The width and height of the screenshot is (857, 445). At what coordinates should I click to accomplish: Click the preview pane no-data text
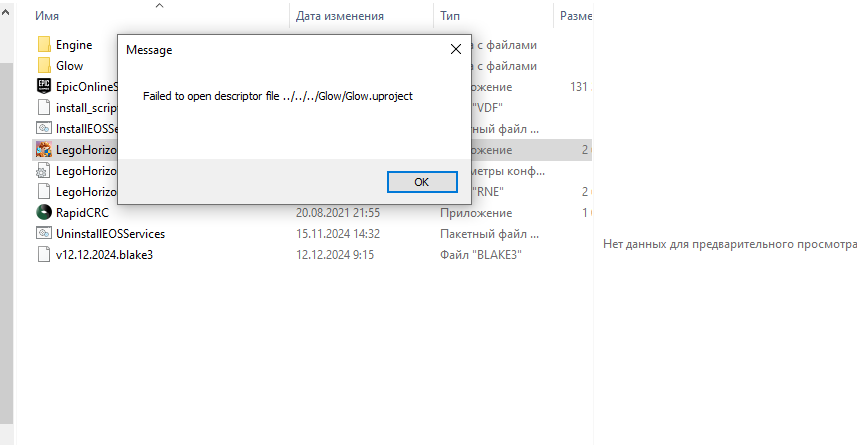tap(730, 244)
